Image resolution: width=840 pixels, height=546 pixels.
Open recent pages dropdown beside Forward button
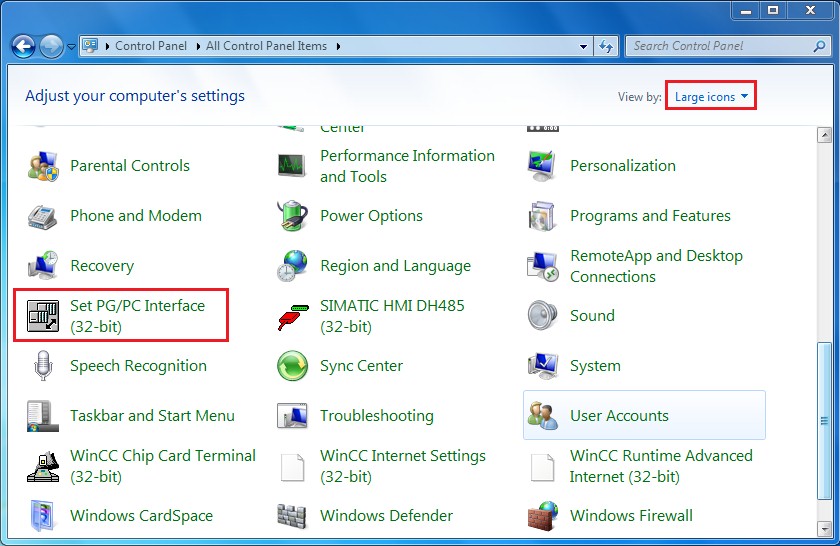71,47
